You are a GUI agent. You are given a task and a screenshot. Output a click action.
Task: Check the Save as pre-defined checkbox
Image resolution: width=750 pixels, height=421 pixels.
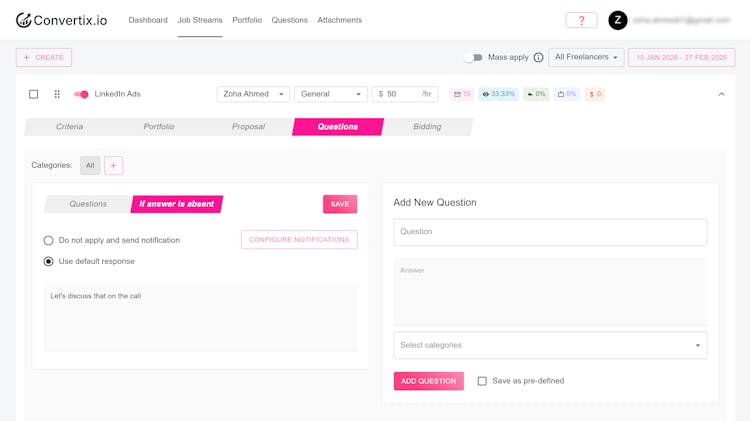pos(482,381)
